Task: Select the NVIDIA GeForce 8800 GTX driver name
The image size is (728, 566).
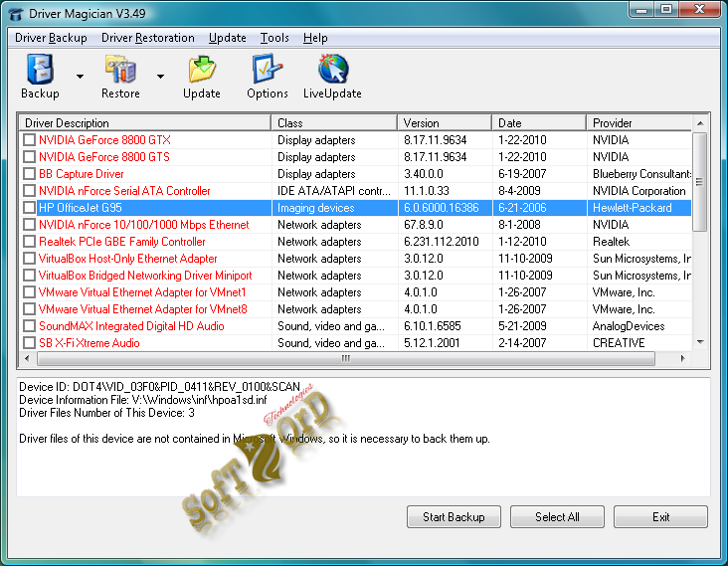Action: coord(104,139)
